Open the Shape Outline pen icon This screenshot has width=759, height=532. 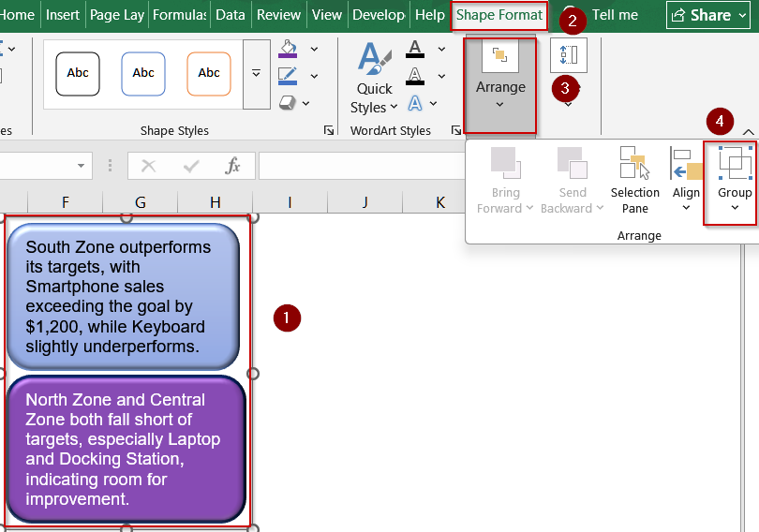point(288,77)
